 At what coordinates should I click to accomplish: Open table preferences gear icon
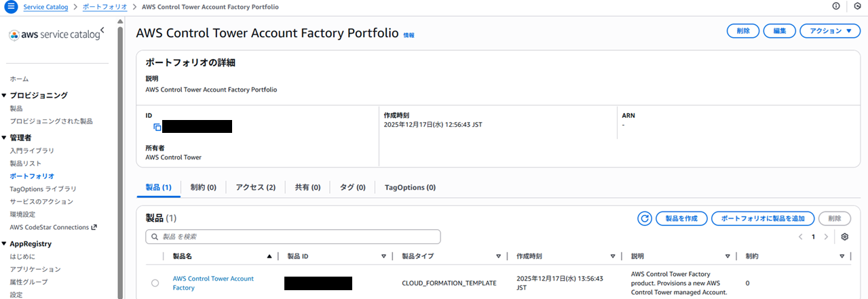pyautogui.click(x=845, y=237)
